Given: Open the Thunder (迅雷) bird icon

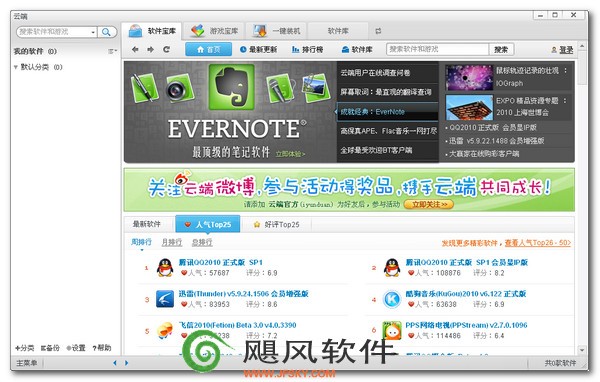Looking at the screenshot, I should (165, 299).
